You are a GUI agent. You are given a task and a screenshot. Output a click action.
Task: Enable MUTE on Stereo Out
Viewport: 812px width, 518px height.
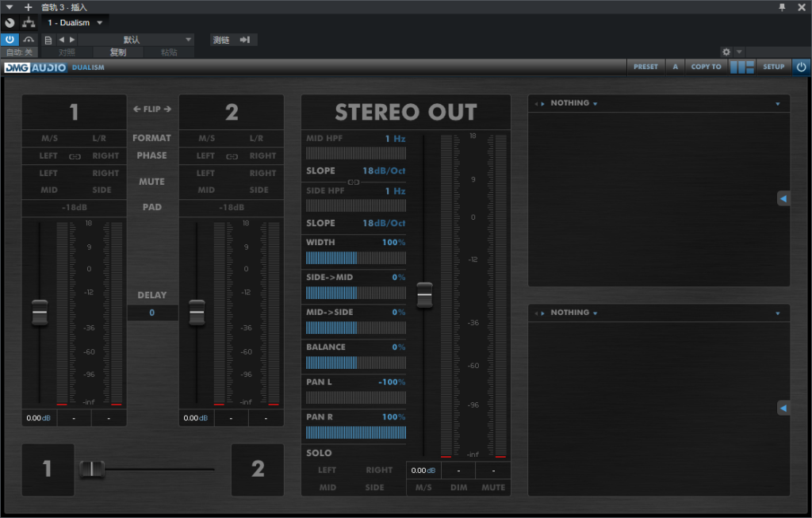(493, 488)
